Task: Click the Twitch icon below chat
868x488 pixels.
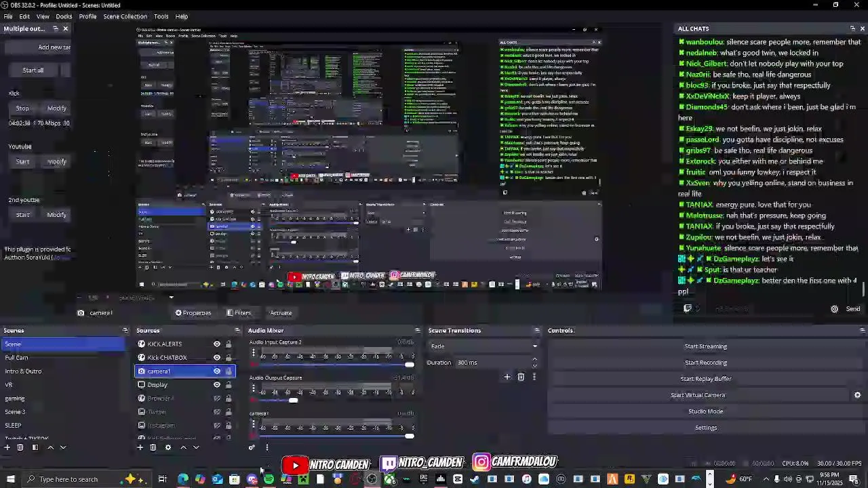Action: 688,308
